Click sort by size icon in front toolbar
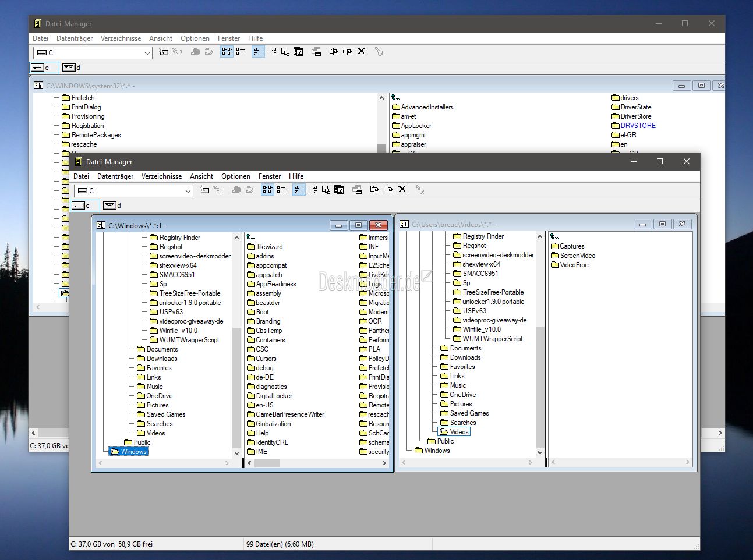This screenshot has height=560, width=753. coord(326,190)
